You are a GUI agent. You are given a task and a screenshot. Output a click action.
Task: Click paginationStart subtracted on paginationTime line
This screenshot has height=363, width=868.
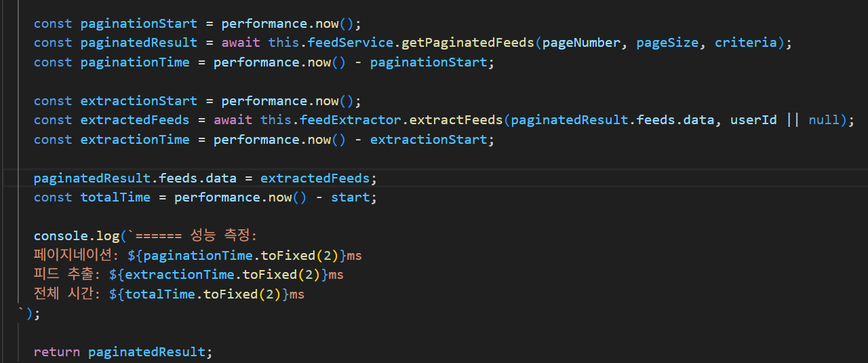(x=429, y=62)
